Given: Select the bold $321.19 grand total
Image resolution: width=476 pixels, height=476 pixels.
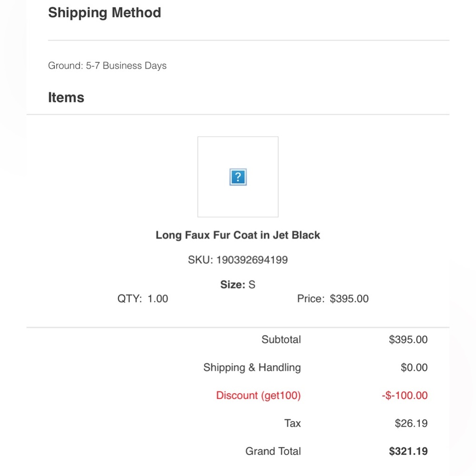Looking at the screenshot, I should 408,451.
